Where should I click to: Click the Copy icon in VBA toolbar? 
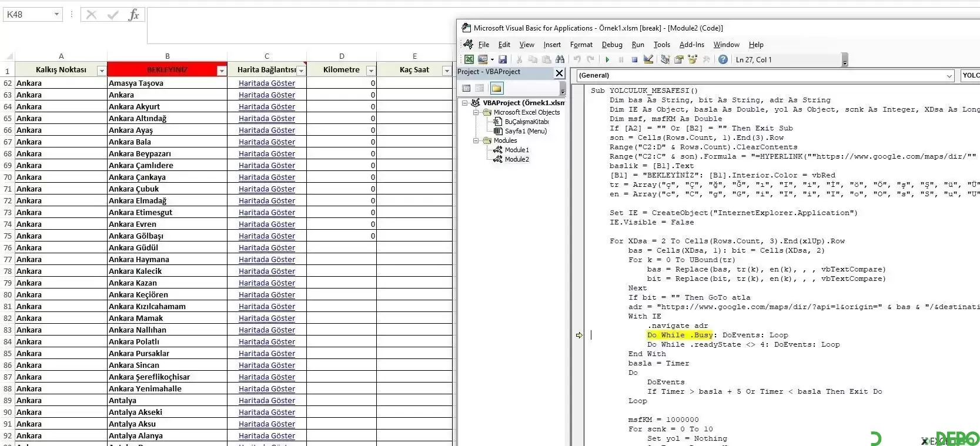click(533, 59)
